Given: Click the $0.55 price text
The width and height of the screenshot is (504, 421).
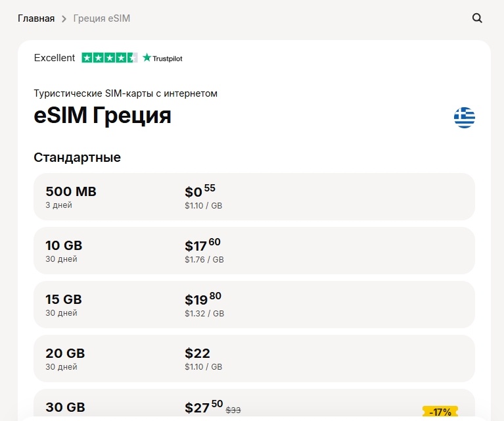Looking at the screenshot, I should 200,191.
